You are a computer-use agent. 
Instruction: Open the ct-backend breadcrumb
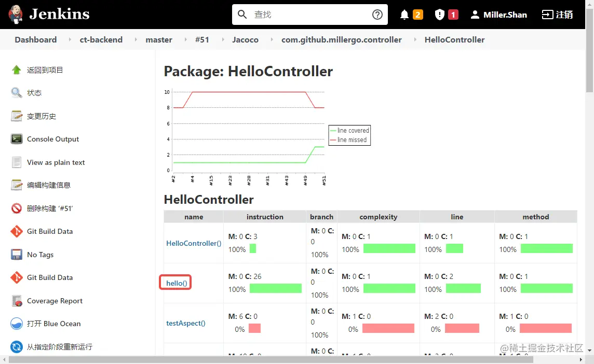pyautogui.click(x=101, y=40)
